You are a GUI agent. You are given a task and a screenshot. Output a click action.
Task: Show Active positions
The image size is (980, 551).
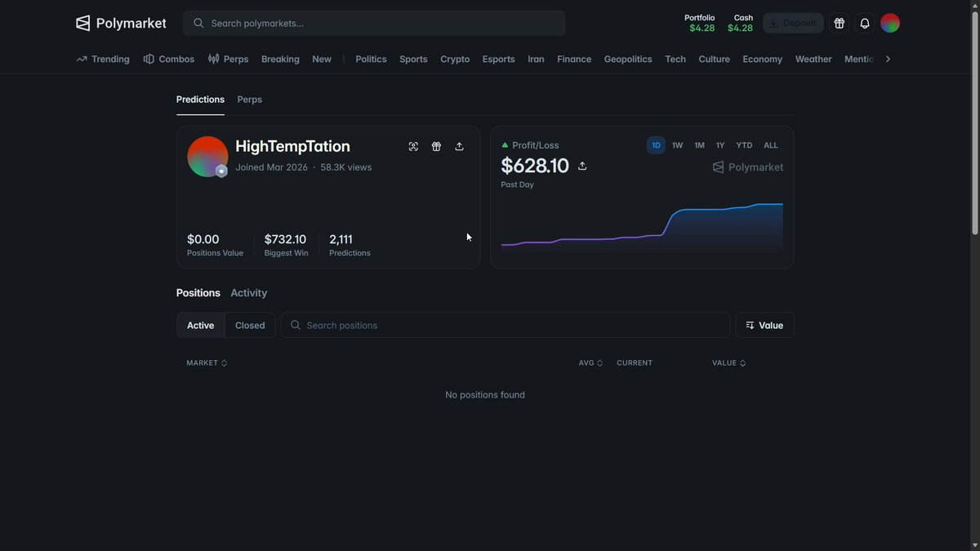(x=200, y=325)
